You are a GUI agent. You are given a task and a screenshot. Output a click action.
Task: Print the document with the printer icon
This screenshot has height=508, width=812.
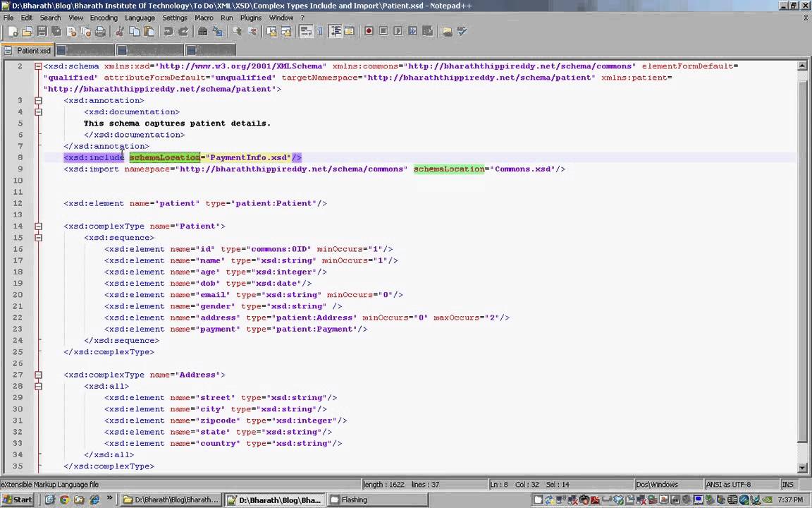[101, 32]
